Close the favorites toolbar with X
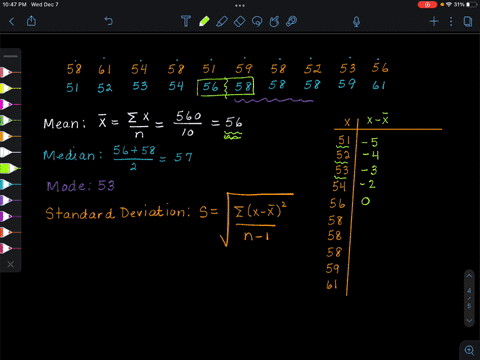 (x=11, y=264)
